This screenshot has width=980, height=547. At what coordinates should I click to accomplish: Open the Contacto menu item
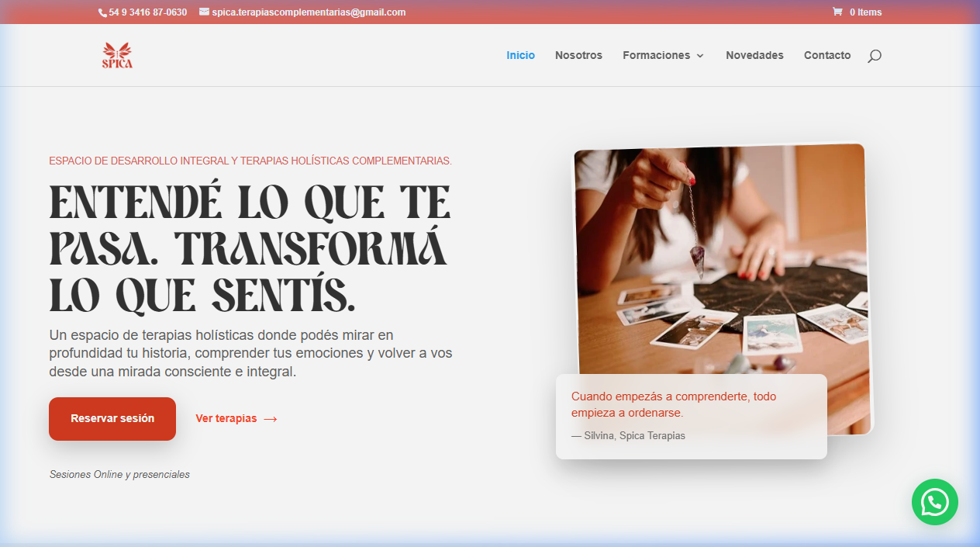(x=827, y=55)
